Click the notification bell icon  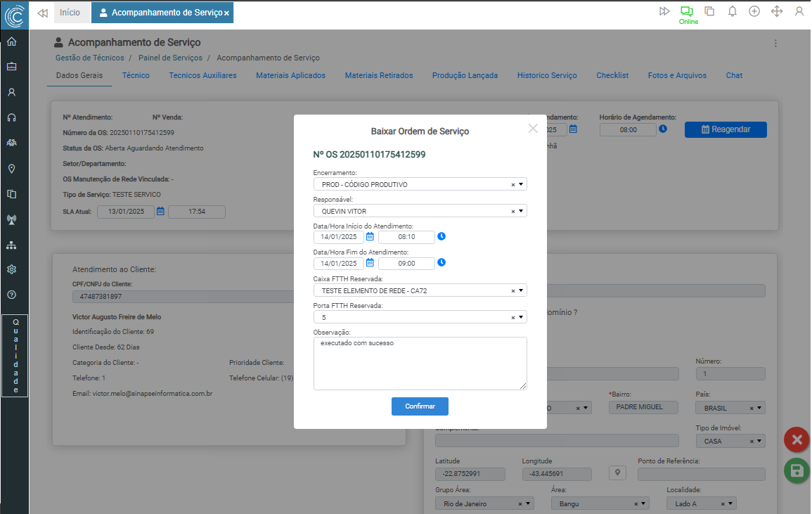pos(733,11)
